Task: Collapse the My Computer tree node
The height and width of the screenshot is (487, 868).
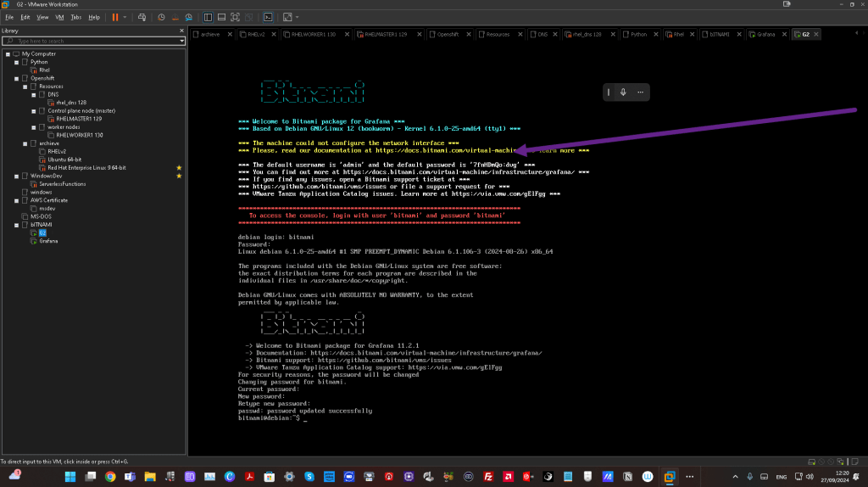Action: (8, 54)
